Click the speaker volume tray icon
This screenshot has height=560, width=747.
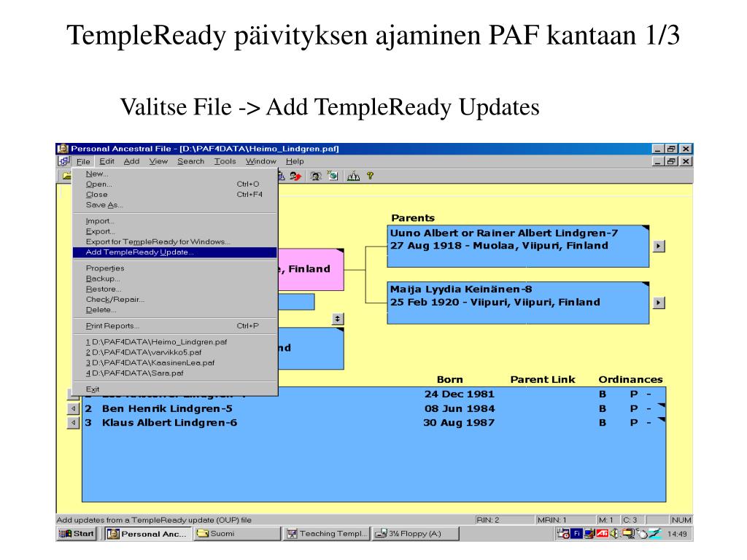click(614, 533)
